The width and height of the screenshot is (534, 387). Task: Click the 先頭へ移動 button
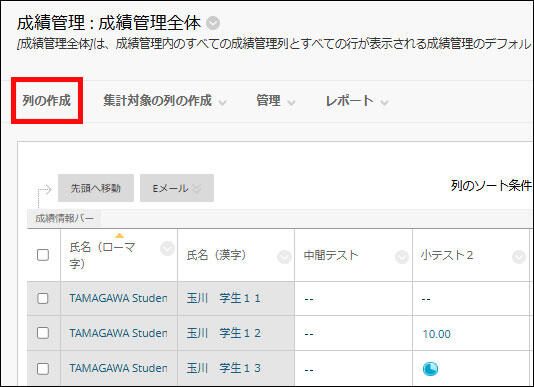96,188
